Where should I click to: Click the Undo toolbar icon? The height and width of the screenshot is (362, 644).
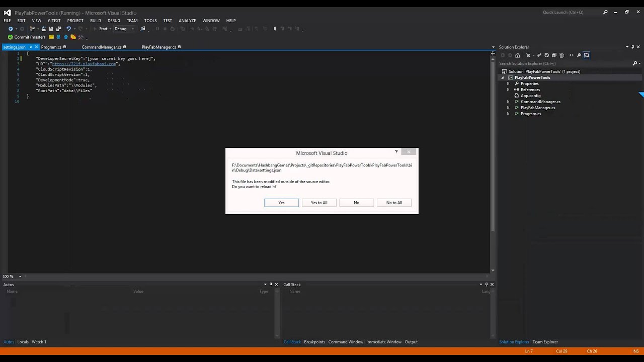coord(68,29)
